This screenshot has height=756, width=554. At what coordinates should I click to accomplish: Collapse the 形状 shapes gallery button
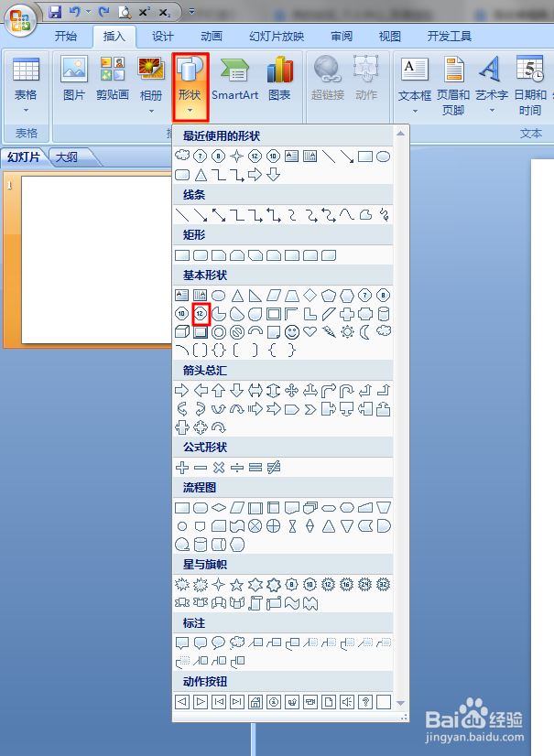[x=190, y=87]
